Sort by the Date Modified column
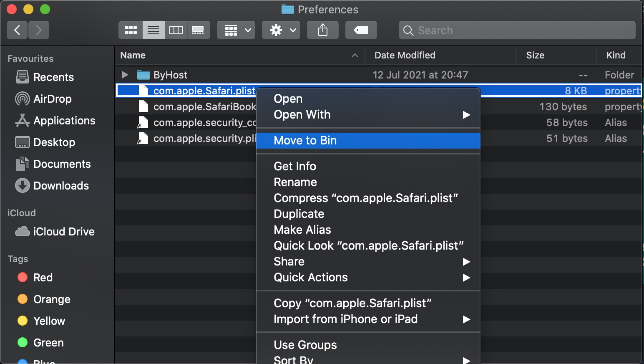644x364 pixels. coord(405,55)
